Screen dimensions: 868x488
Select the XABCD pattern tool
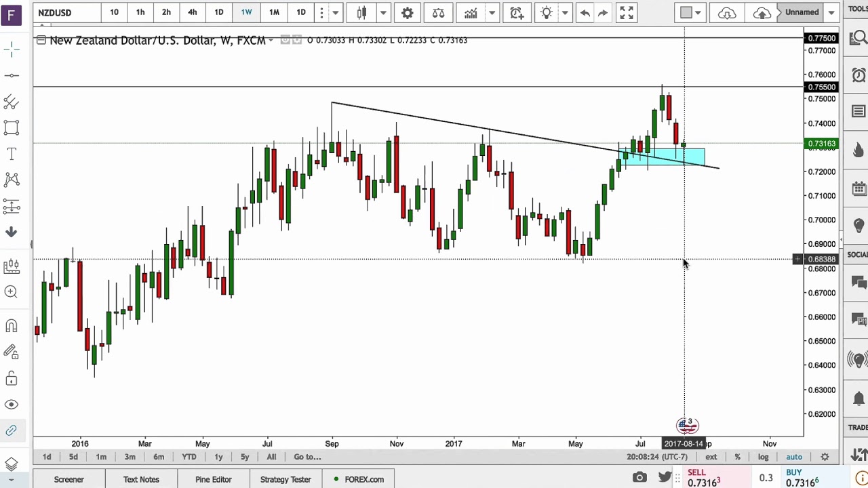(x=12, y=180)
